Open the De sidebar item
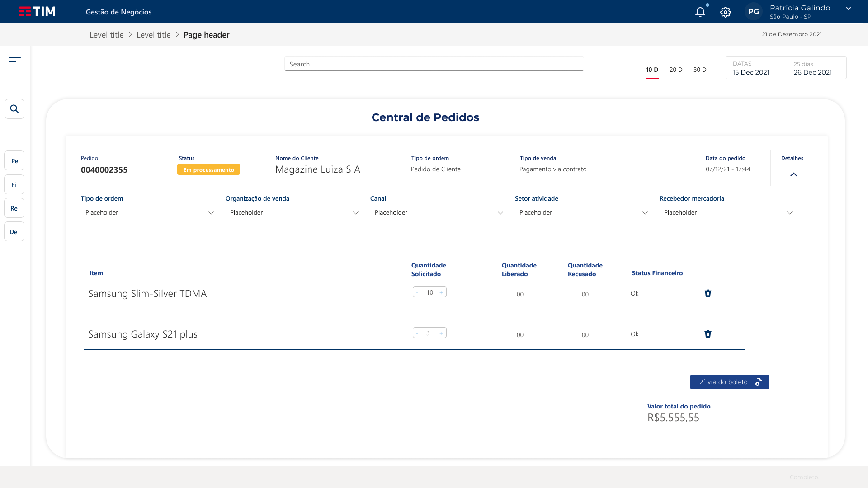Image resolution: width=868 pixels, height=488 pixels. point(14,232)
